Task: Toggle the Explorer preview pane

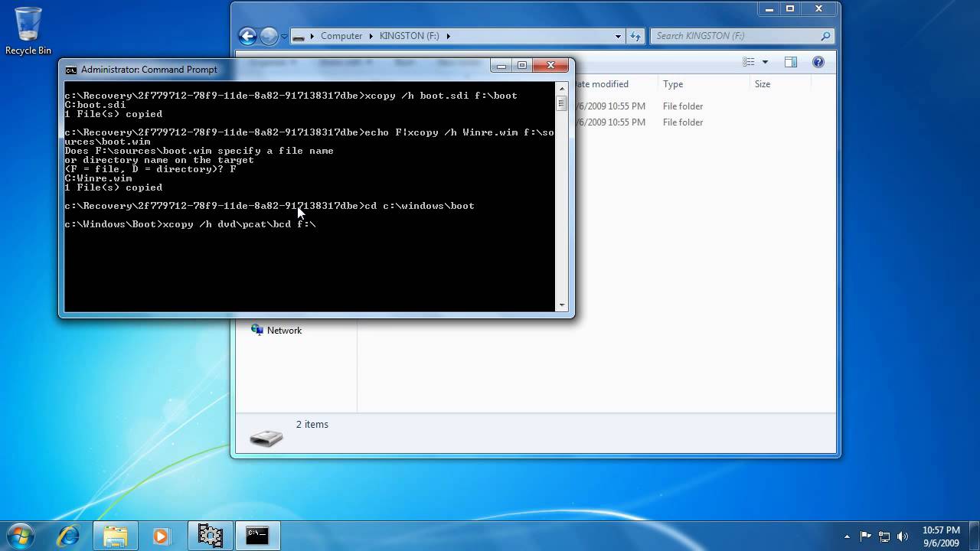Action: [x=791, y=62]
